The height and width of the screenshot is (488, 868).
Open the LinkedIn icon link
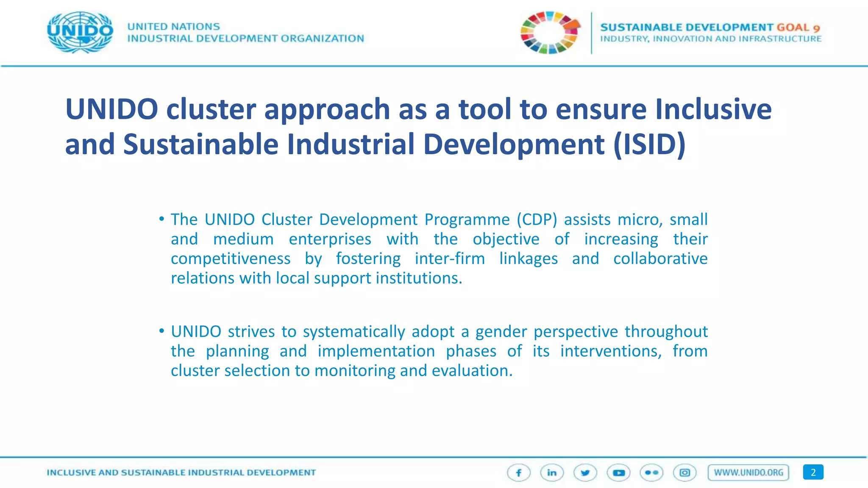coord(552,473)
